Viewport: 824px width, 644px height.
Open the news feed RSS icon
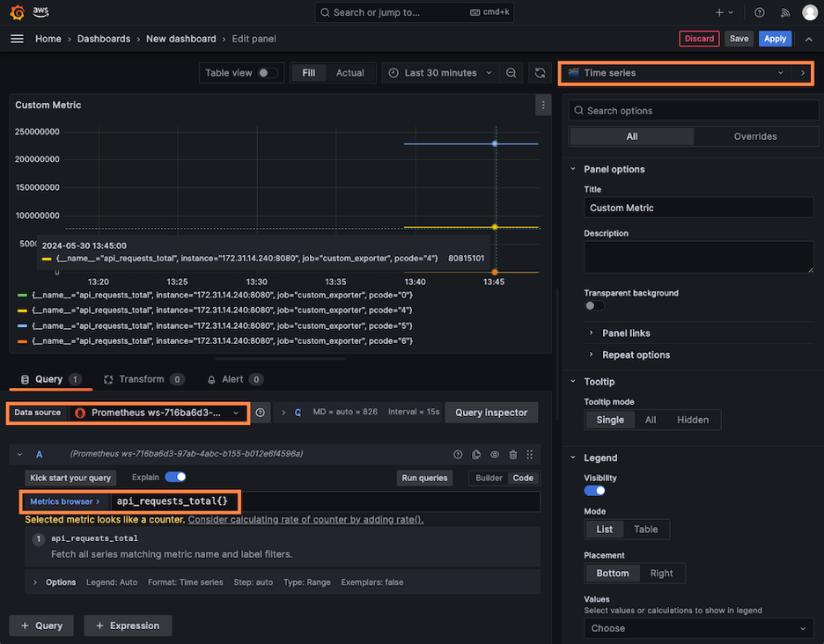tap(785, 12)
